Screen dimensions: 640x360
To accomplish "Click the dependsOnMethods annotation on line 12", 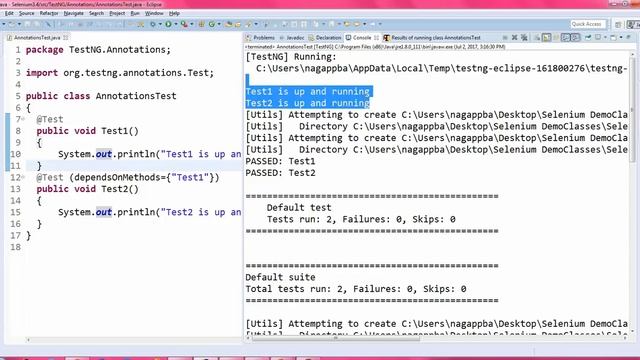I will coord(128,178).
